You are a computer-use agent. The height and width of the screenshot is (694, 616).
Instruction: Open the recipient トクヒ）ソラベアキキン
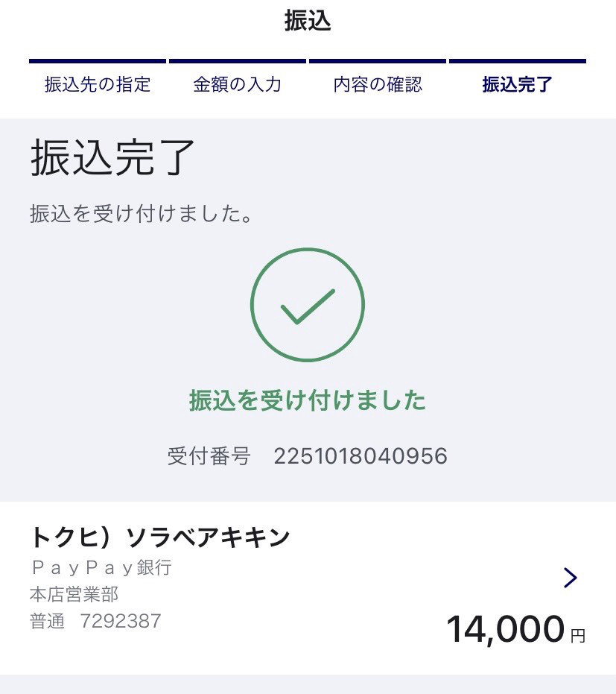tap(160, 537)
